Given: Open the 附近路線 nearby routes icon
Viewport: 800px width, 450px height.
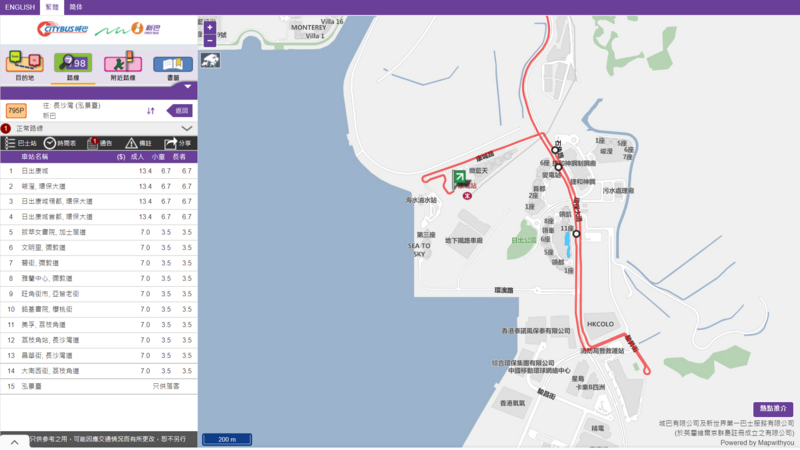Looking at the screenshot, I should click(124, 66).
